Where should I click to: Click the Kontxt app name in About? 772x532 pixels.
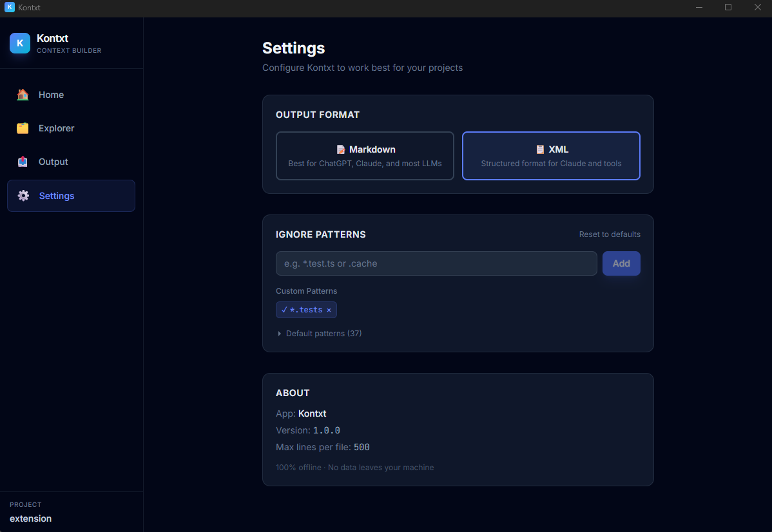pyautogui.click(x=312, y=413)
